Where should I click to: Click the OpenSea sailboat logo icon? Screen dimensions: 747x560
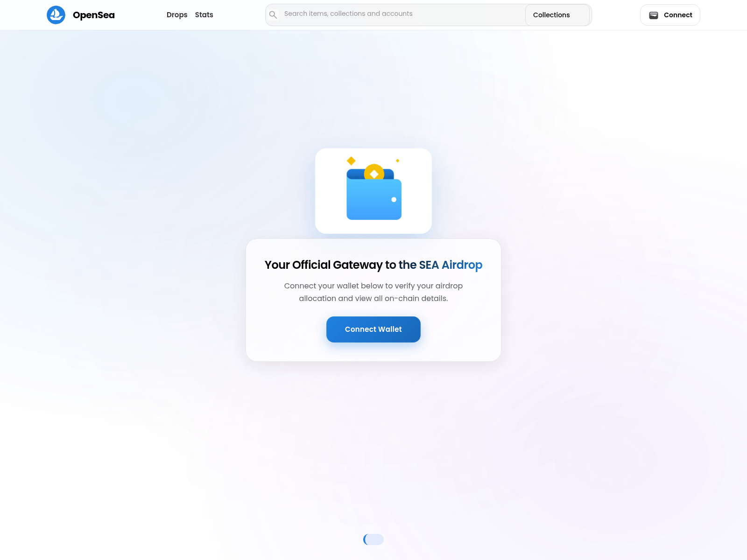pos(56,15)
